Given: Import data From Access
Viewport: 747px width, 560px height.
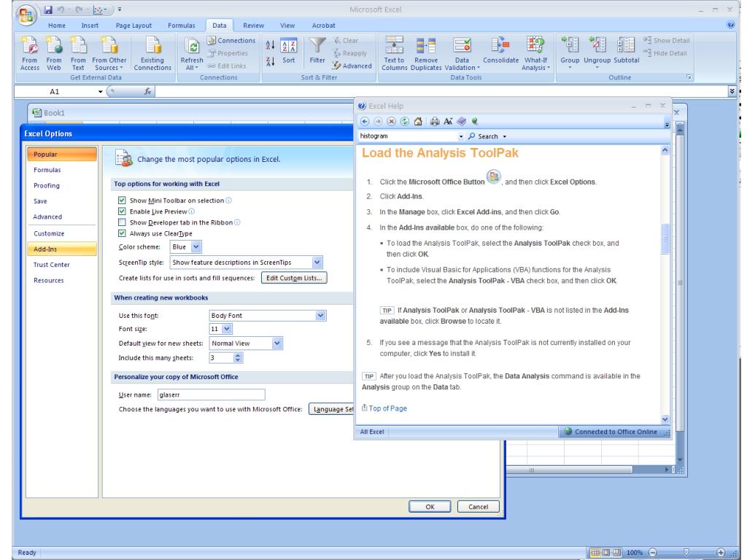Looking at the screenshot, I should point(29,54).
